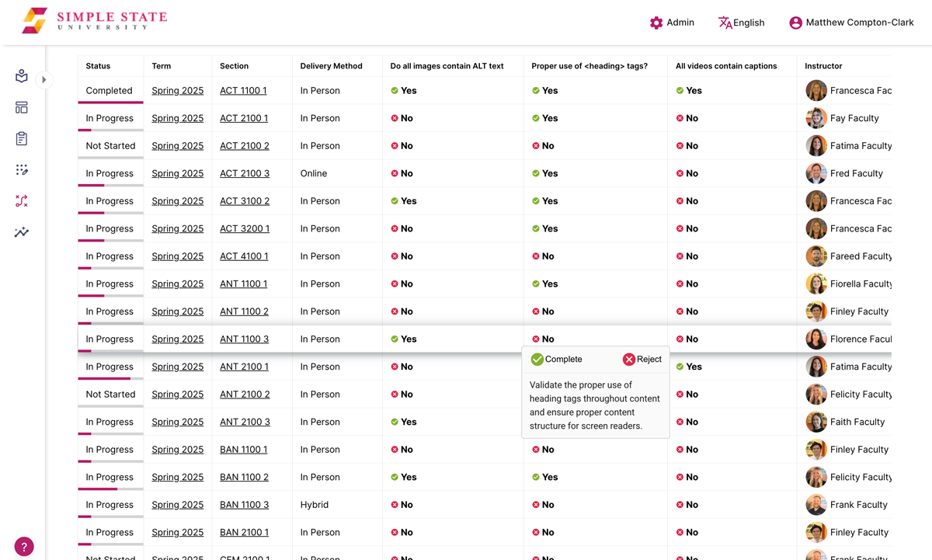
Task: Open the Admin gear settings
Action: [672, 23]
